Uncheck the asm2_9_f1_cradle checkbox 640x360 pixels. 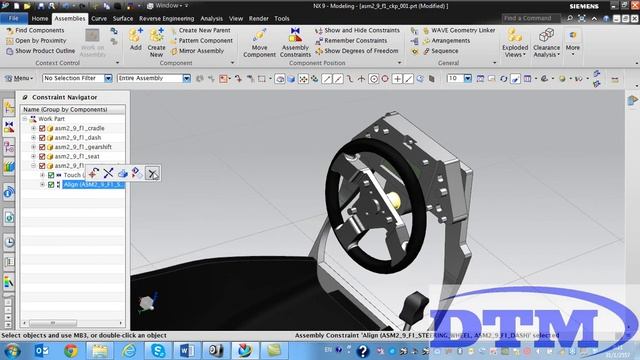click(42, 128)
